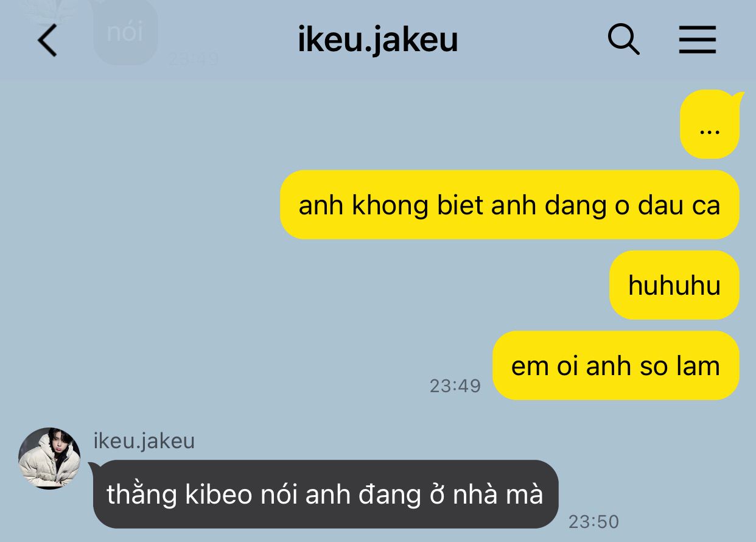Click the words "nhà mà" ending the gray message
The width and height of the screenshot is (756, 542).
(x=497, y=494)
